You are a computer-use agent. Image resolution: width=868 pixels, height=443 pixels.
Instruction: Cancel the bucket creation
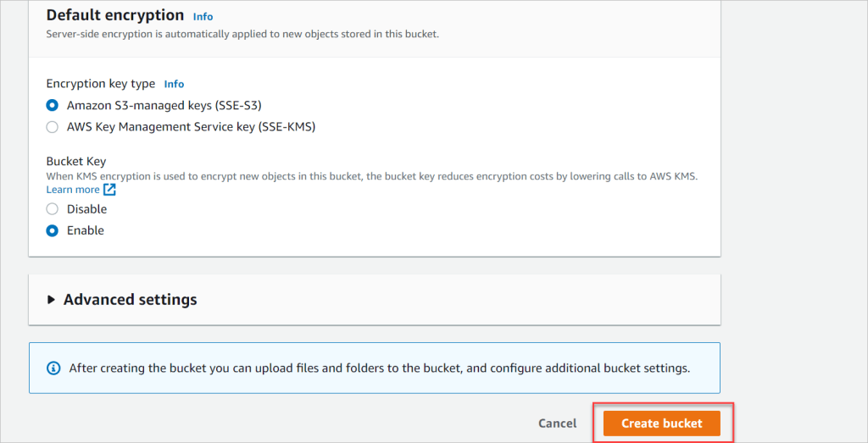click(x=558, y=424)
